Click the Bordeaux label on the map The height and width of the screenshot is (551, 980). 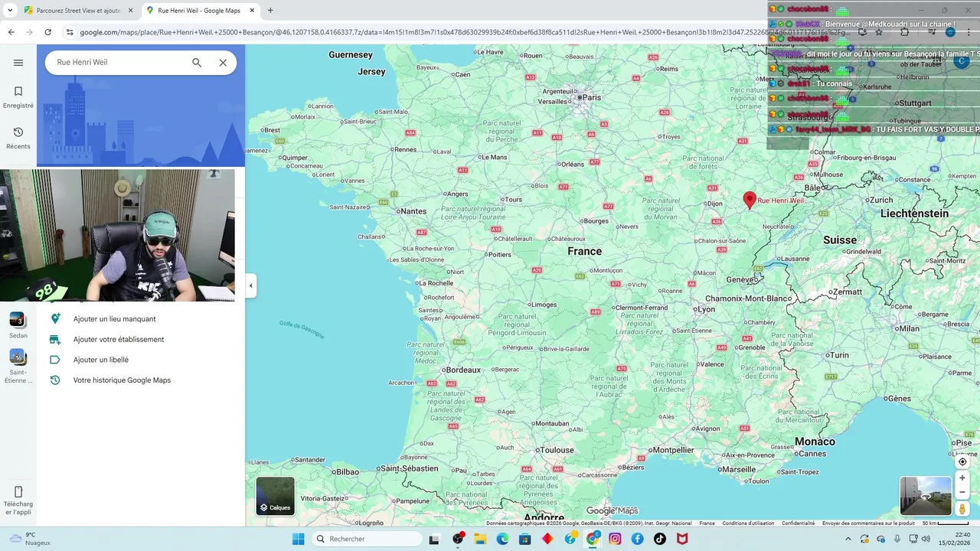coord(462,370)
